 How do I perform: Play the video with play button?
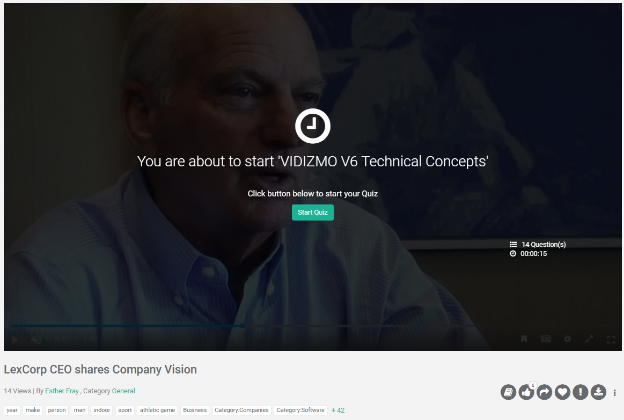[x=15, y=339]
